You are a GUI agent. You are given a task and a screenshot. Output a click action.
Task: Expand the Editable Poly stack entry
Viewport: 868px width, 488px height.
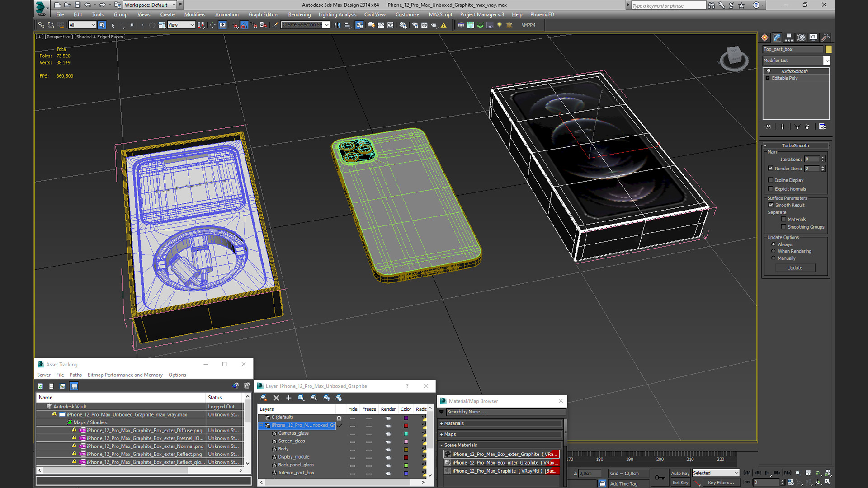coord(768,78)
